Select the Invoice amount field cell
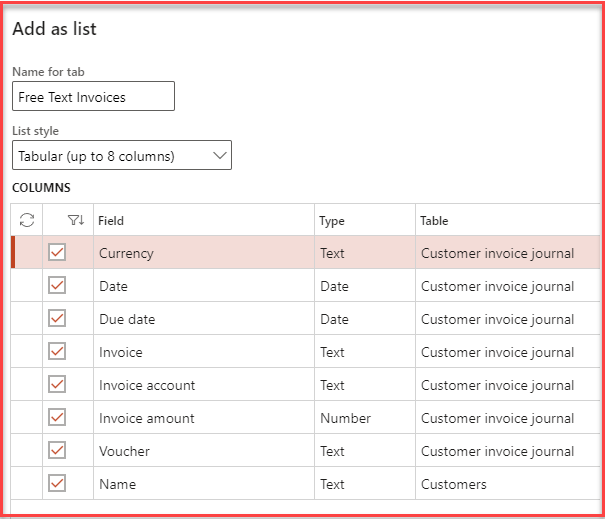The height and width of the screenshot is (519, 605). (x=147, y=418)
